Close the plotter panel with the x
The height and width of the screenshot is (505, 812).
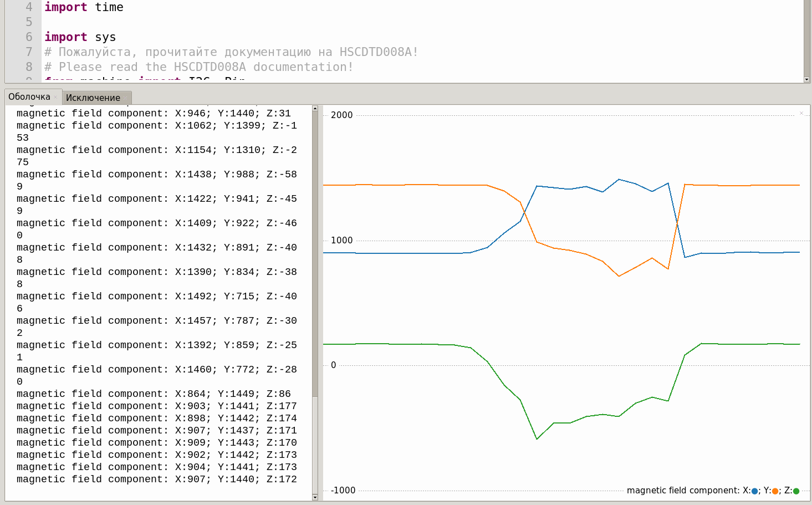(801, 113)
